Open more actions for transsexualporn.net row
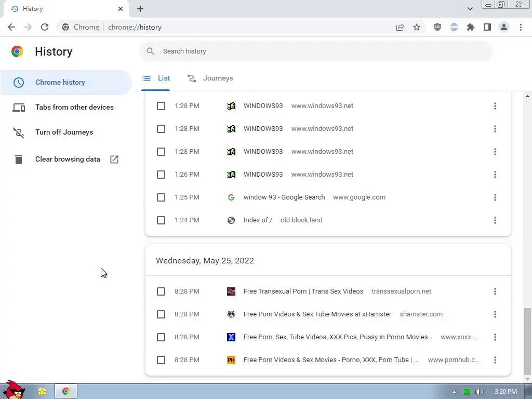The width and height of the screenshot is (532, 399). 495,291
